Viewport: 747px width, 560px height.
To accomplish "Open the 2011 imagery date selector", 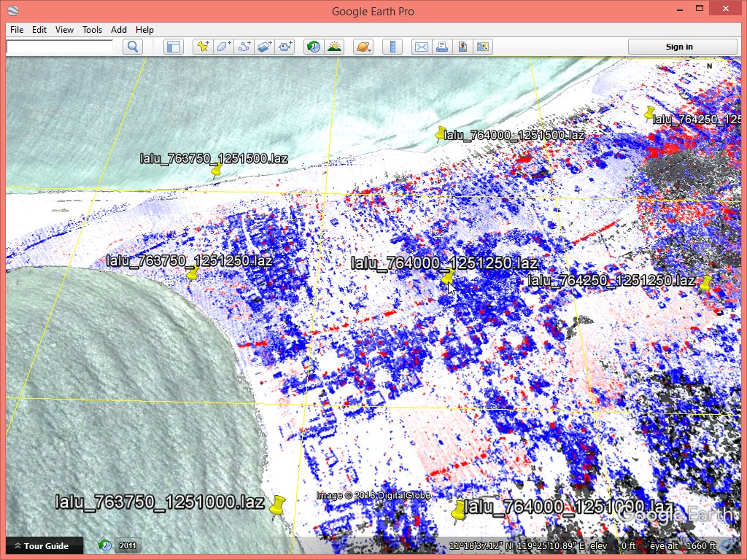I will pos(128,545).
